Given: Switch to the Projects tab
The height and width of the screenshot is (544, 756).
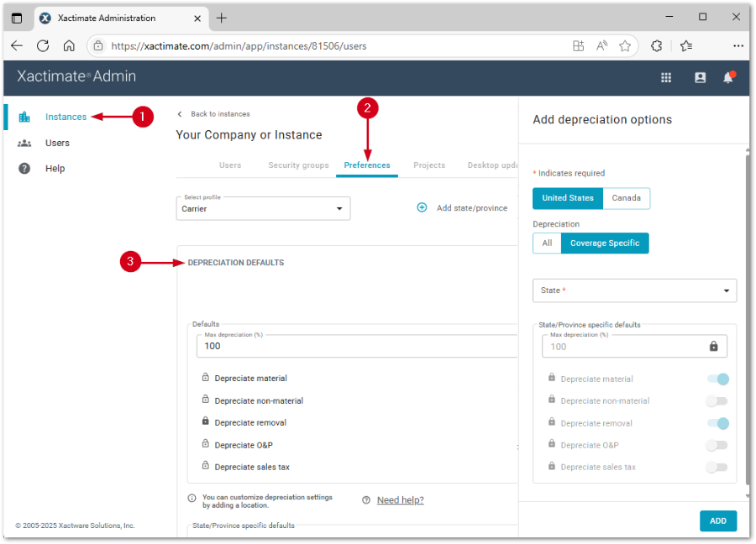Looking at the screenshot, I should (428, 165).
